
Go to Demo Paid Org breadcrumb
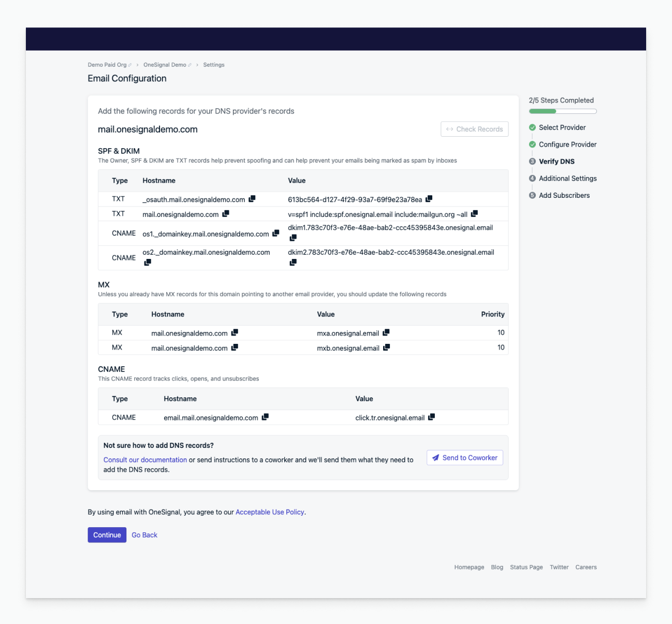[107, 65]
